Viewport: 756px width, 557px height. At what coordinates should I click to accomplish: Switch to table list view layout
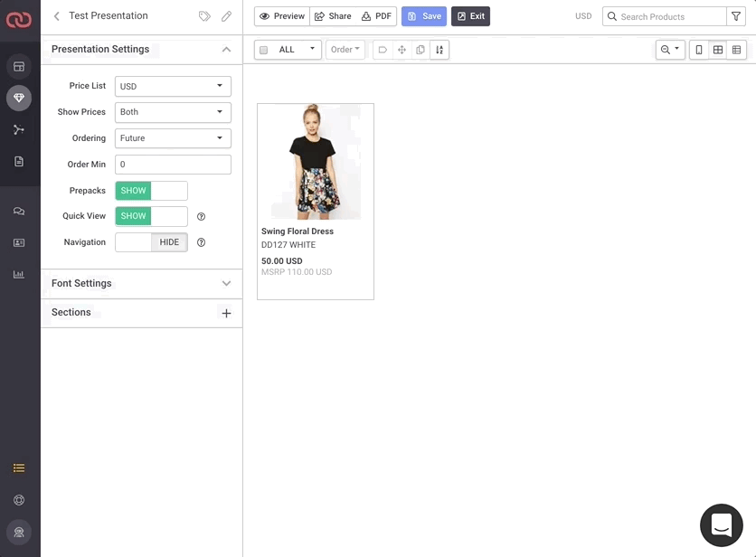point(737,50)
